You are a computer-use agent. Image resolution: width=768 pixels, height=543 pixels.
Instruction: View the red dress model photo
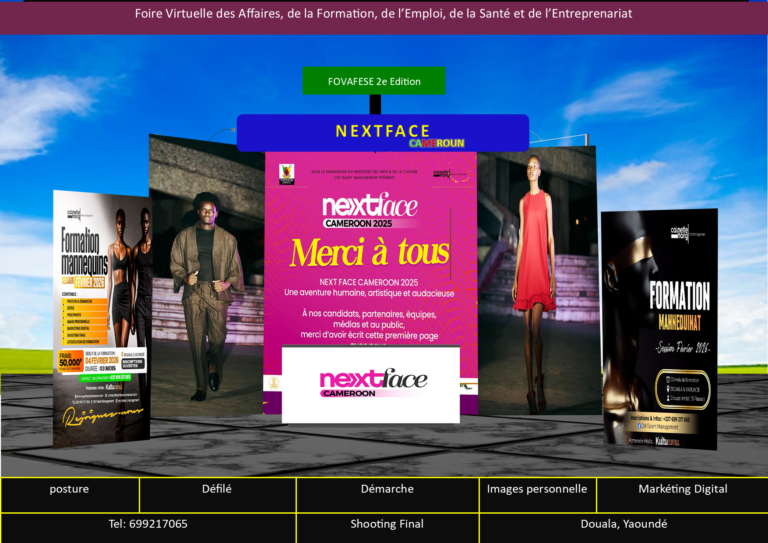click(x=538, y=281)
